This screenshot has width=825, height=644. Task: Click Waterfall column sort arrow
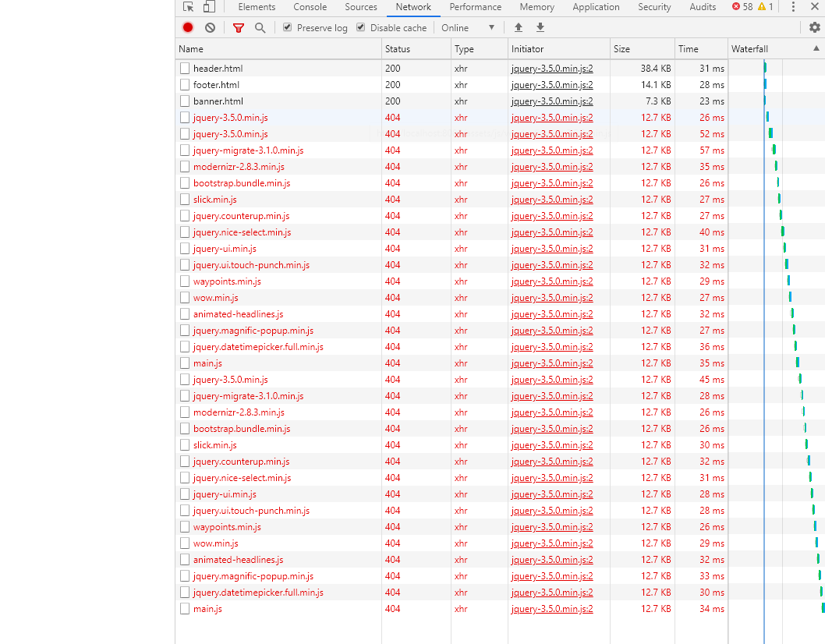[x=816, y=48]
